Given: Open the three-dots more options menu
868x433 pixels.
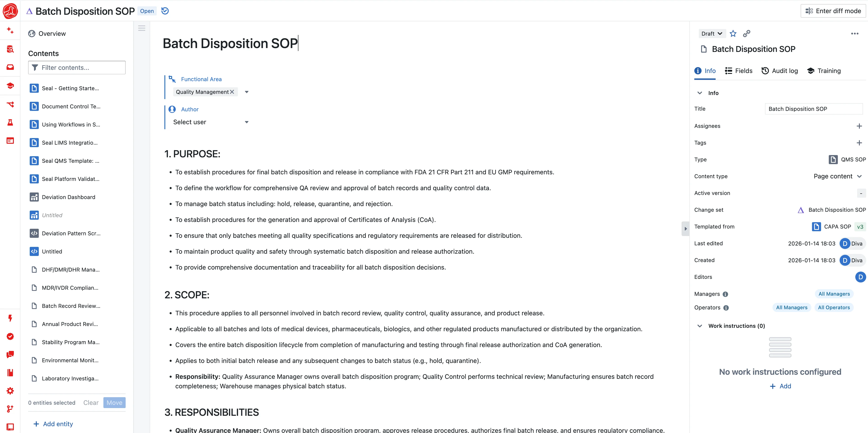Looking at the screenshot, I should 855,34.
